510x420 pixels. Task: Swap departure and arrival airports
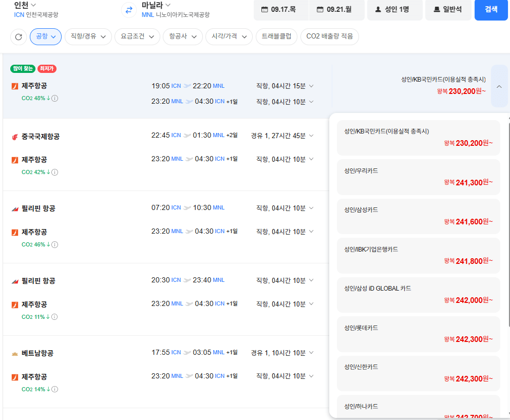[x=129, y=10]
